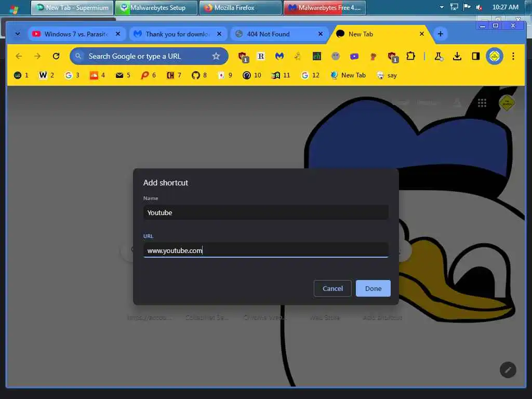The image size is (532, 399).
Task: Open bookmark 7 with the CH icon
Action: pyautogui.click(x=174, y=75)
